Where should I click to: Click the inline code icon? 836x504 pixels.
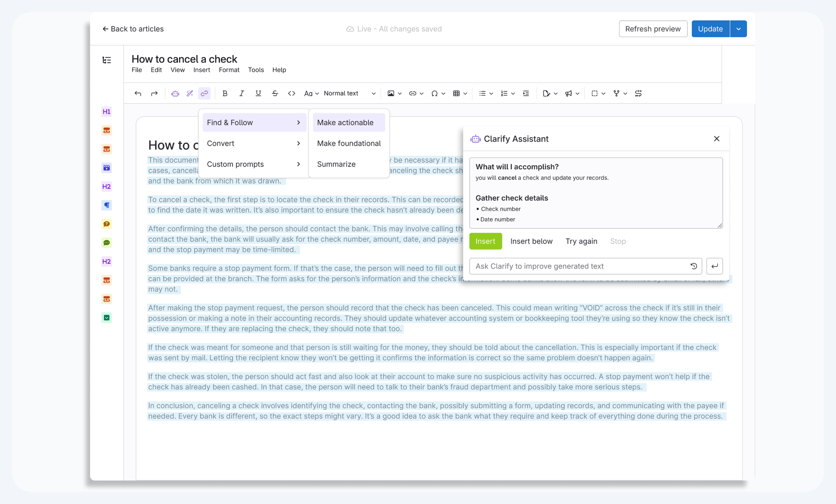[291, 93]
